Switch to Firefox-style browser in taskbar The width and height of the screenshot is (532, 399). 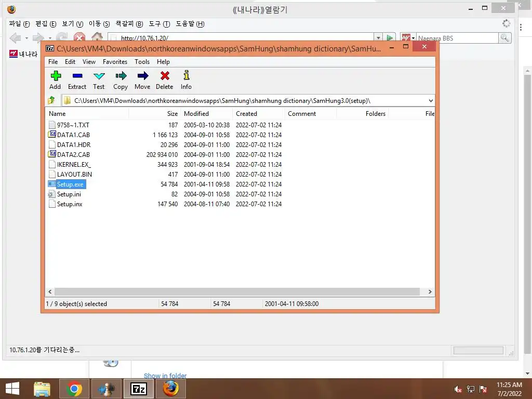(170, 389)
